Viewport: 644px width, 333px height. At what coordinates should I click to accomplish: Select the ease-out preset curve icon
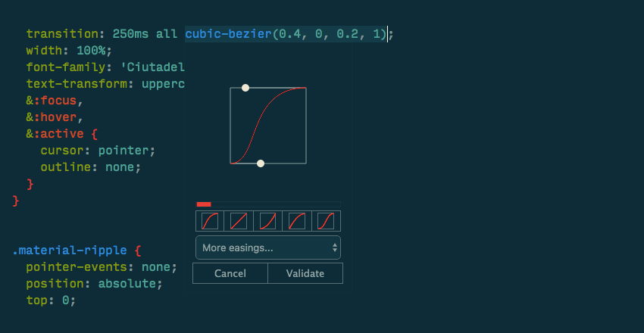(297, 221)
